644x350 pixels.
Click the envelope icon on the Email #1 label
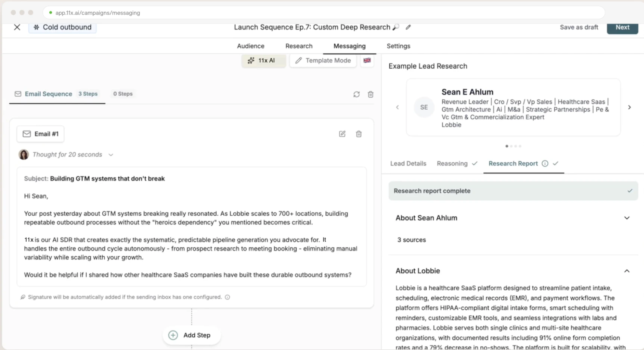pyautogui.click(x=27, y=134)
